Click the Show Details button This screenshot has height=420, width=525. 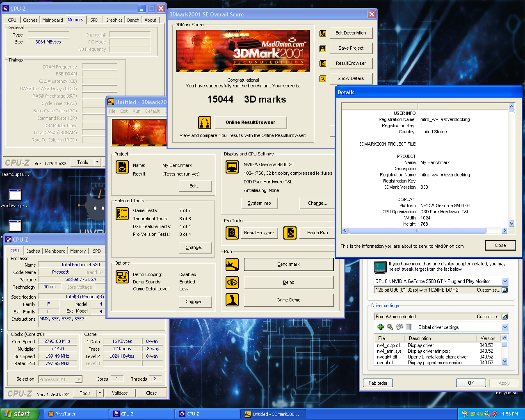point(351,78)
